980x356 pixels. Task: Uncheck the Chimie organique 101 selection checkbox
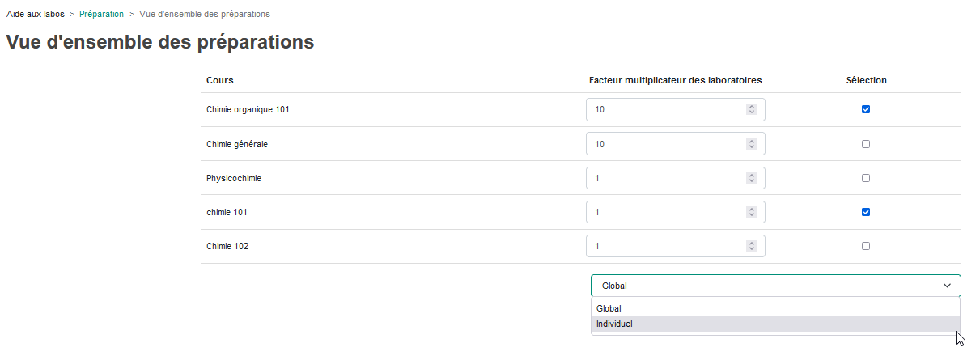(866, 109)
